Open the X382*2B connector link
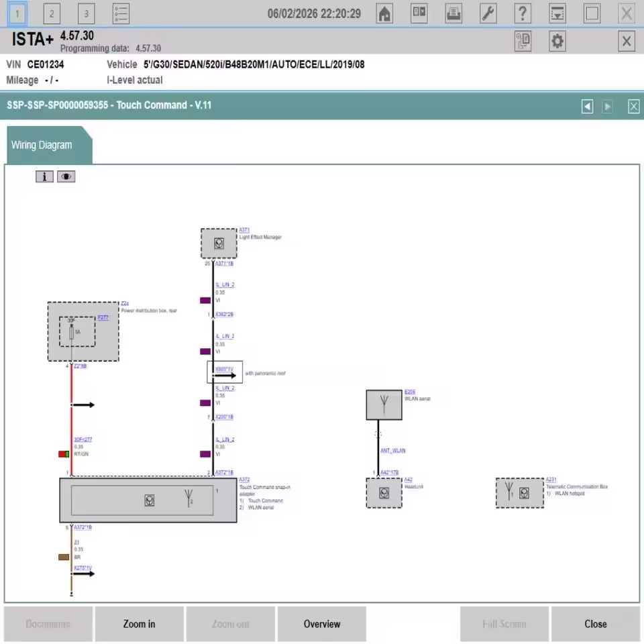The image size is (644, 644). coord(224,314)
